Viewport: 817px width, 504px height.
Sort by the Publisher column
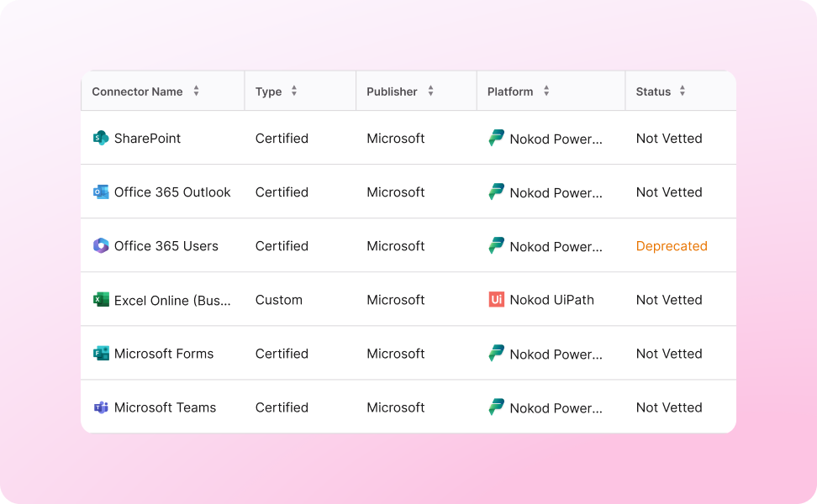coord(430,91)
